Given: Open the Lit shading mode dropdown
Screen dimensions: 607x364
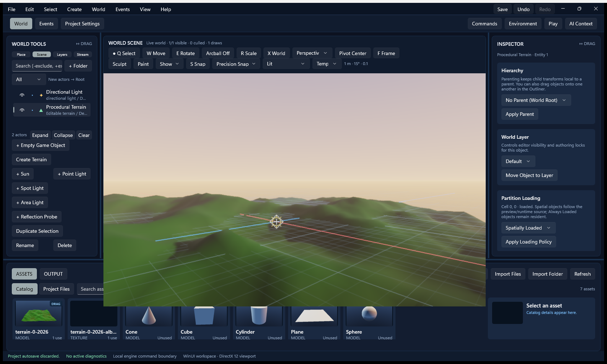Looking at the screenshot, I should pos(286,64).
